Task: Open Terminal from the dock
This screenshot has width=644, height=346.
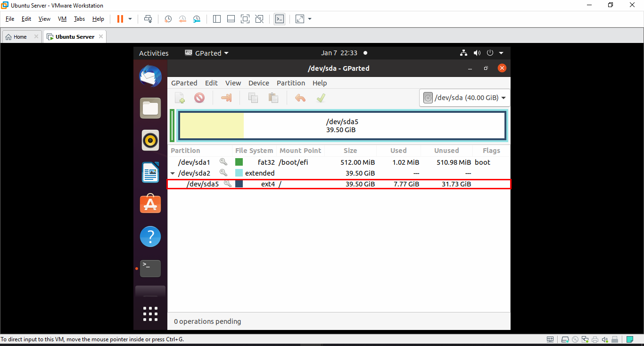Action: (x=150, y=269)
